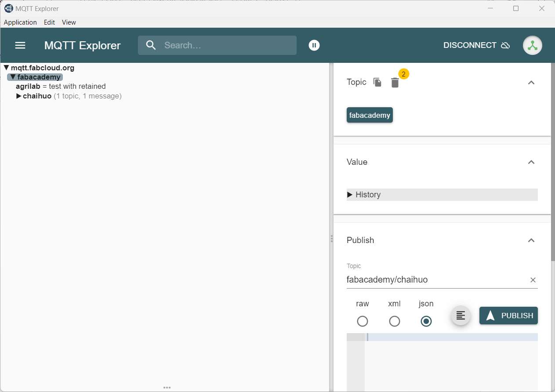Minimize the MQTT Explorer window
555x392 pixels.
[x=490, y=8]
